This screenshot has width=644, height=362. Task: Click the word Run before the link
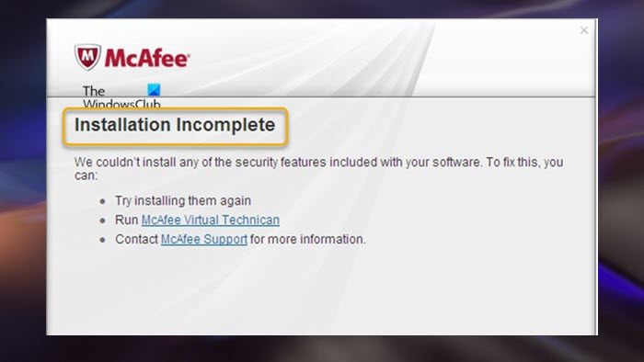point(127,221)
